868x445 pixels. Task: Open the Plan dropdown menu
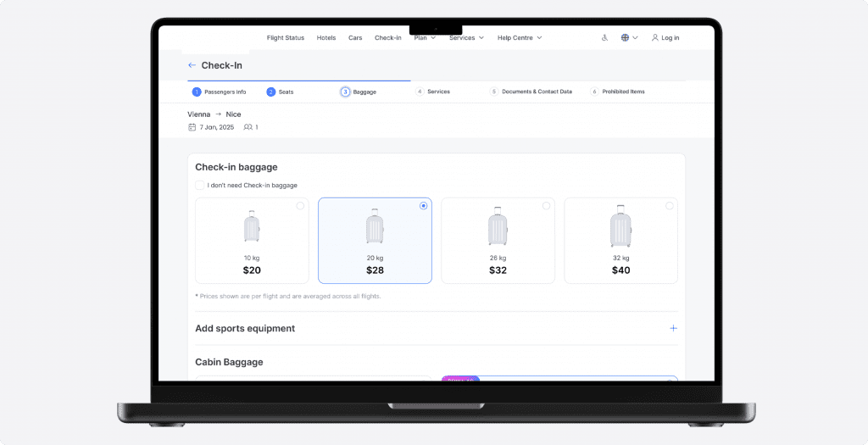[425, 38]
